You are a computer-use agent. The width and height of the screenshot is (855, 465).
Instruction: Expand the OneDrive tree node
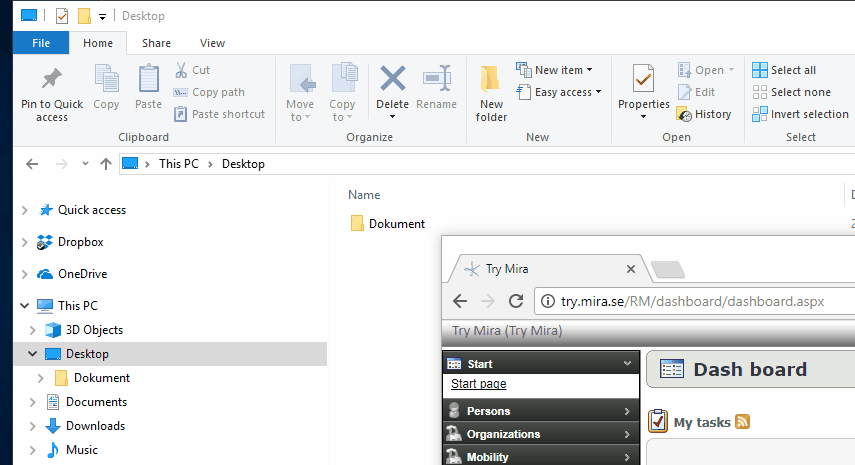tap(25, 274)
